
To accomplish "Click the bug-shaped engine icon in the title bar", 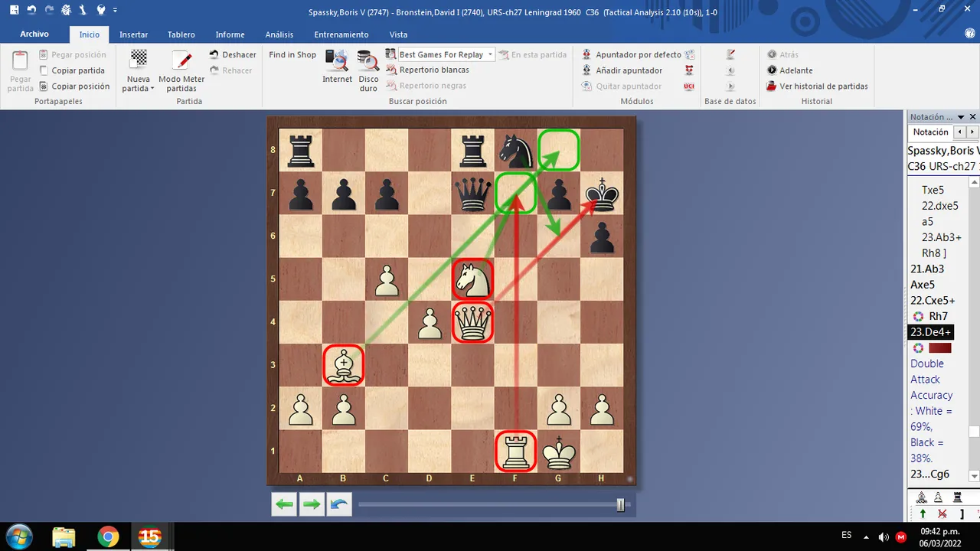I will coord(66,10).
